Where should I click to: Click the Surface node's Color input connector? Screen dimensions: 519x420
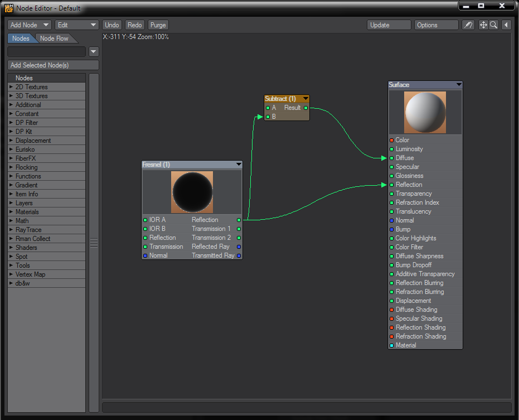392,140
